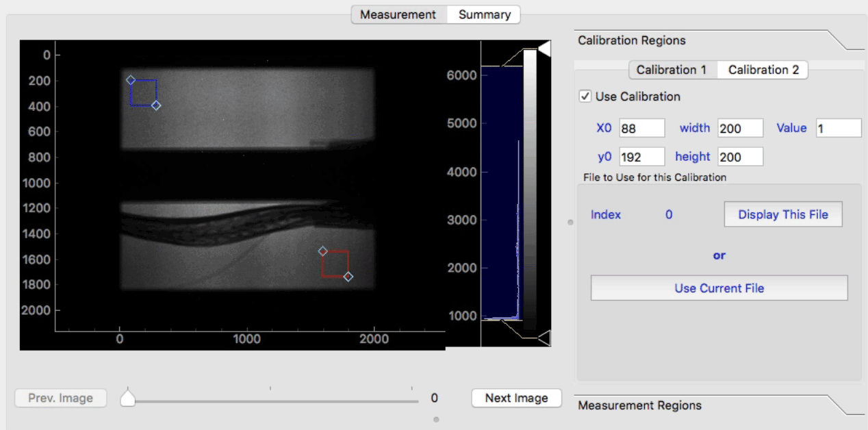Switch to the Summary tab
Image resolution: width=868 pixels, height=430 pixels.
click(x=484, y=14)
